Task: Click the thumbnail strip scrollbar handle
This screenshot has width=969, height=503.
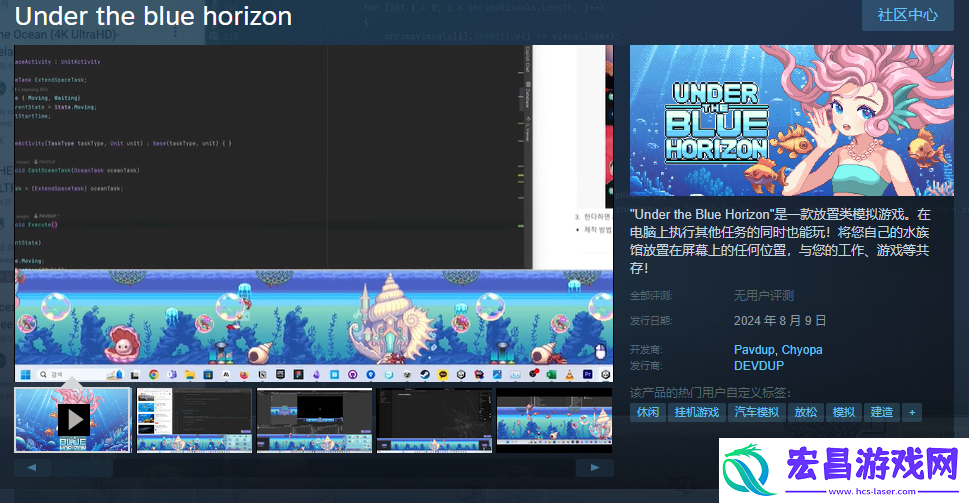Action: 83,468
